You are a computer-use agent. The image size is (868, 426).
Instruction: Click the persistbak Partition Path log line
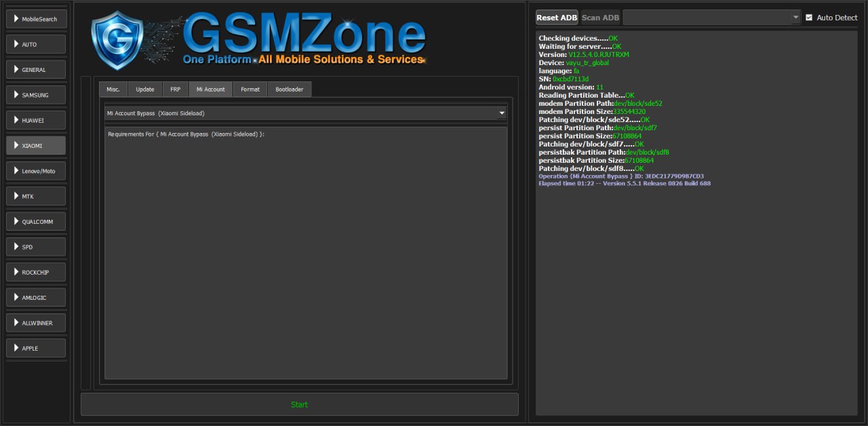tap(604, 152)
